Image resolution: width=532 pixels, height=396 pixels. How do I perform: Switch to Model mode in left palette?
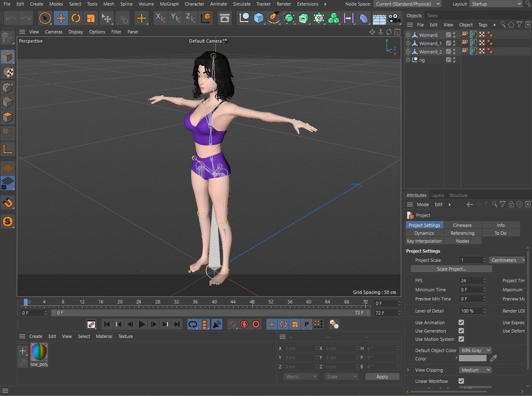[x=8, y=57]
